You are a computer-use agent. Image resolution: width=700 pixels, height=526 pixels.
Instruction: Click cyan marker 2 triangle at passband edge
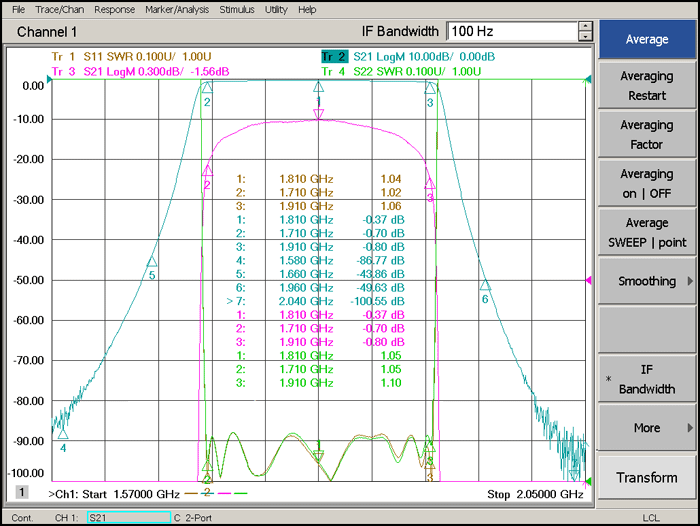[x=207, y=88]
